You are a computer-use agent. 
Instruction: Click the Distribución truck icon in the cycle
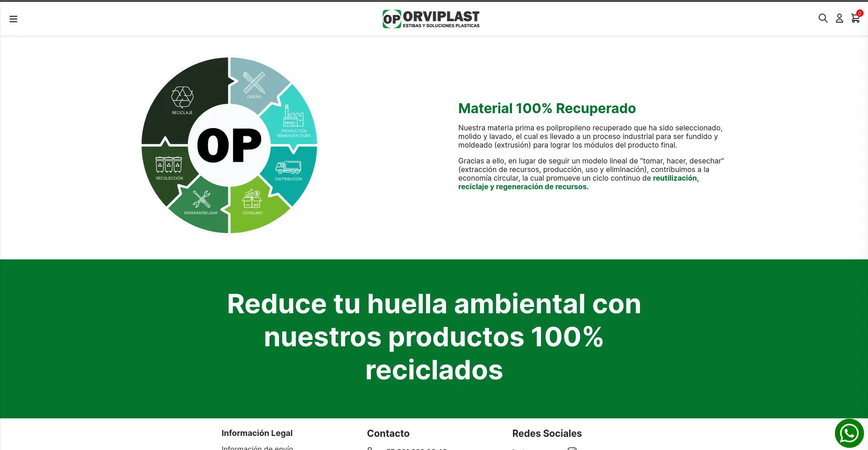(288, 169)
